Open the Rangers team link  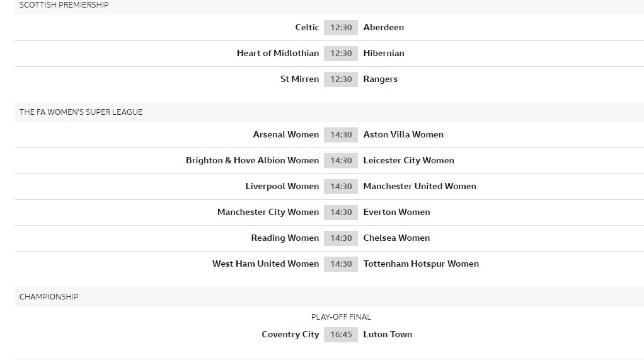(x=380, y=79)
